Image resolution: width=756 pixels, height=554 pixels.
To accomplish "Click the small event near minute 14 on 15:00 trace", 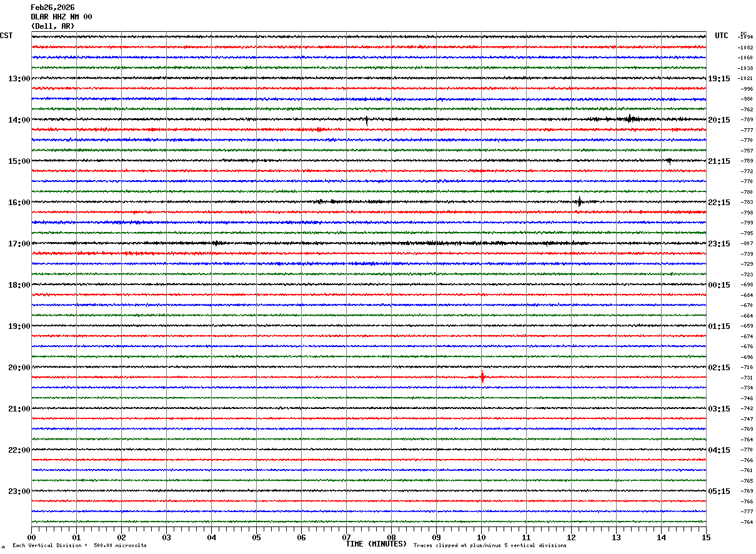I will point(669,161).
